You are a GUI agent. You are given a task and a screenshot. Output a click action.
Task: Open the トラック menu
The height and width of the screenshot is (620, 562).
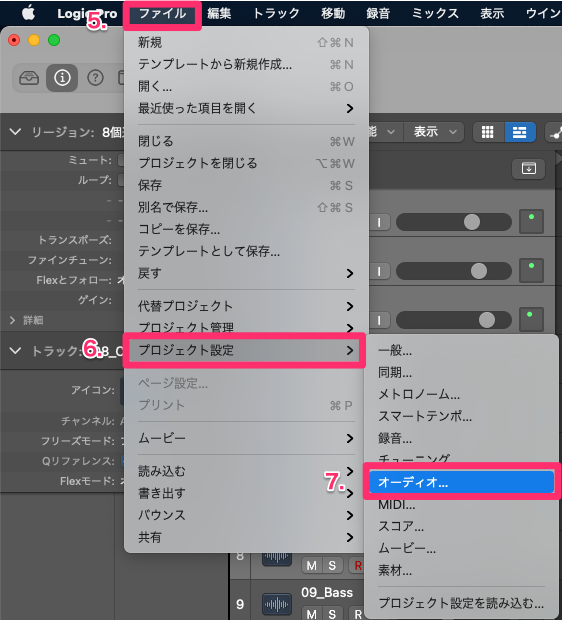276,13
